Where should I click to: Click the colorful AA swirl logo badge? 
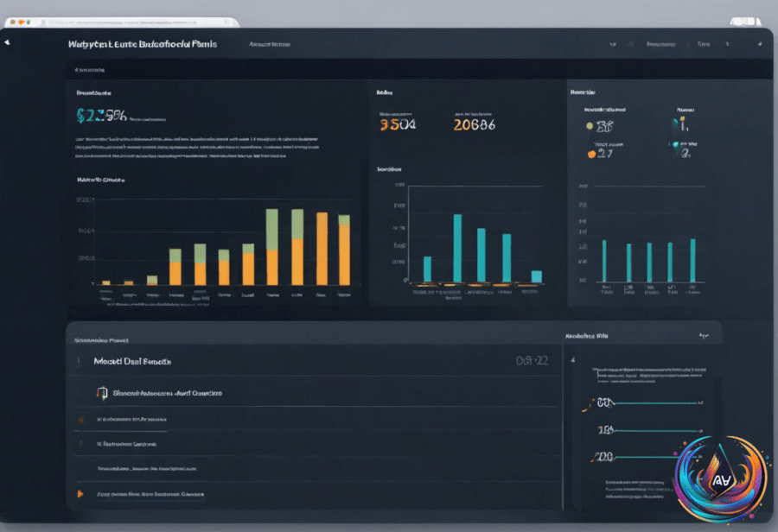[x=721, y=479]
